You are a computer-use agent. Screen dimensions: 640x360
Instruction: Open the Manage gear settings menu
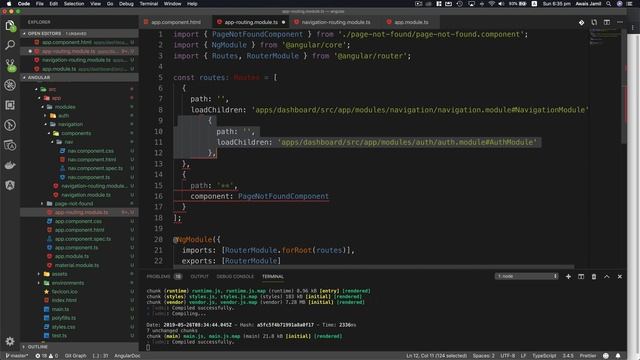click(x=10, y=341)
